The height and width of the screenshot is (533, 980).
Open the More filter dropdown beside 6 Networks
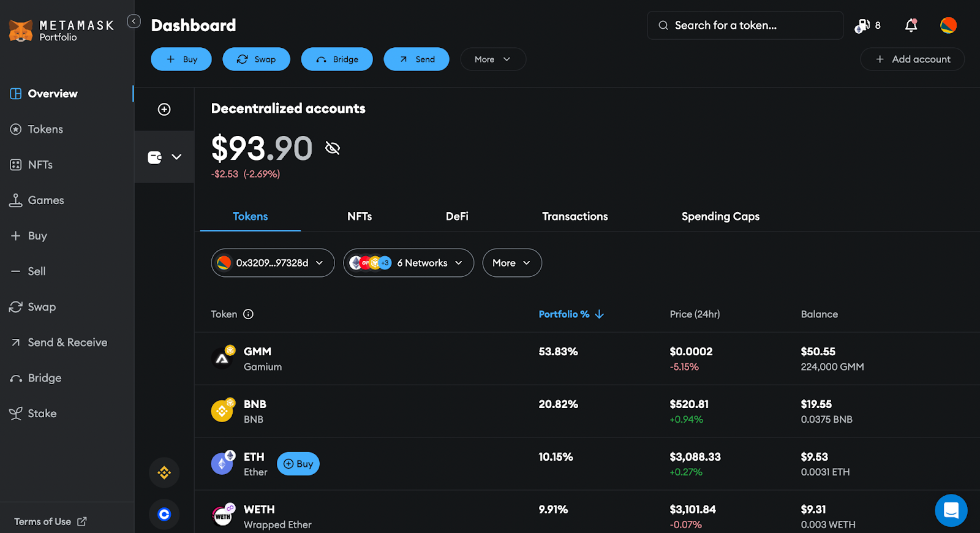tap(512, 263)
